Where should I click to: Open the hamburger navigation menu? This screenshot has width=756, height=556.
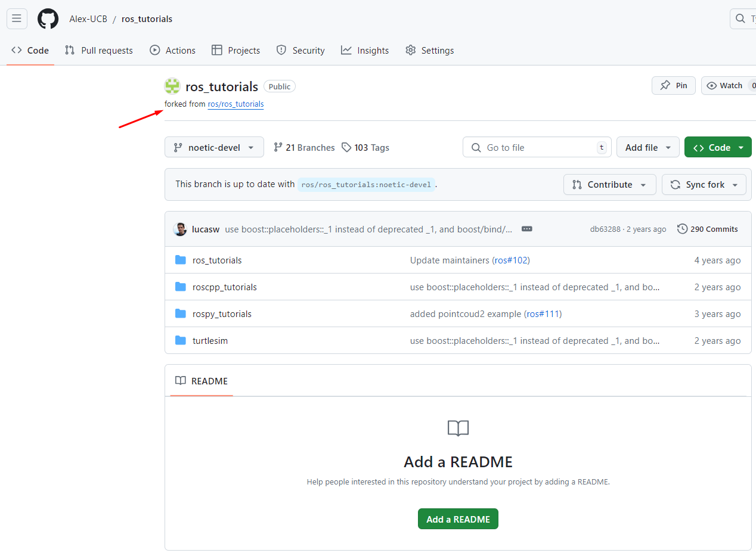17,18
